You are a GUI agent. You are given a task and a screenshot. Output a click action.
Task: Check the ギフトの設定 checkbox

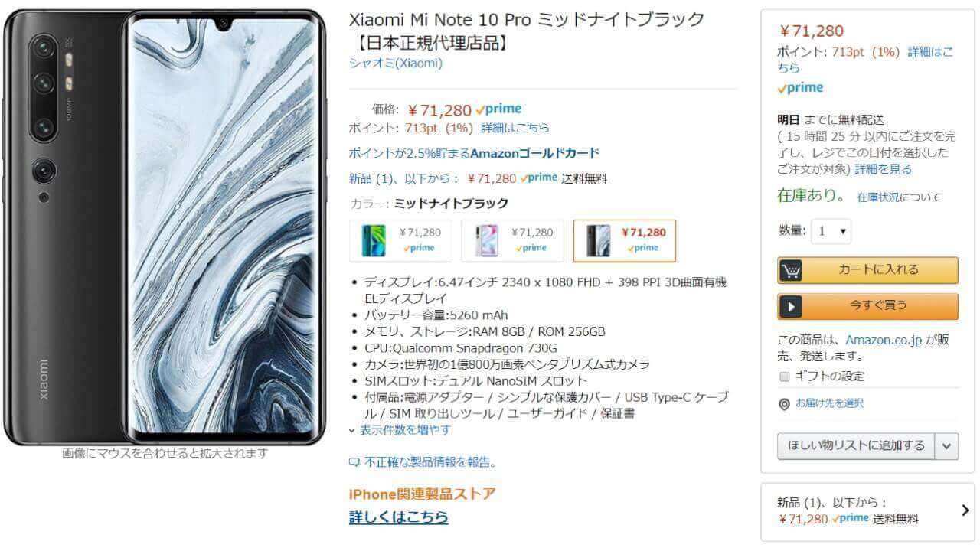coord(784,377)
